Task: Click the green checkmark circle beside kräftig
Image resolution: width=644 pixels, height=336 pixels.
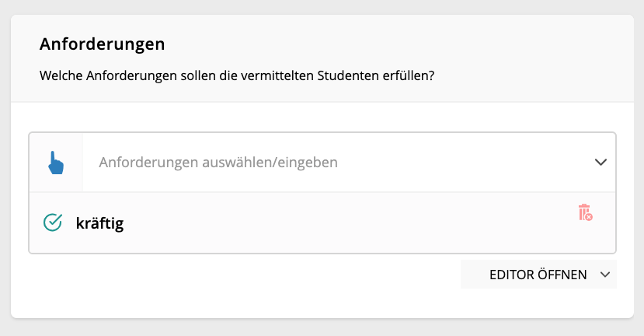Action: pos(53,222)
